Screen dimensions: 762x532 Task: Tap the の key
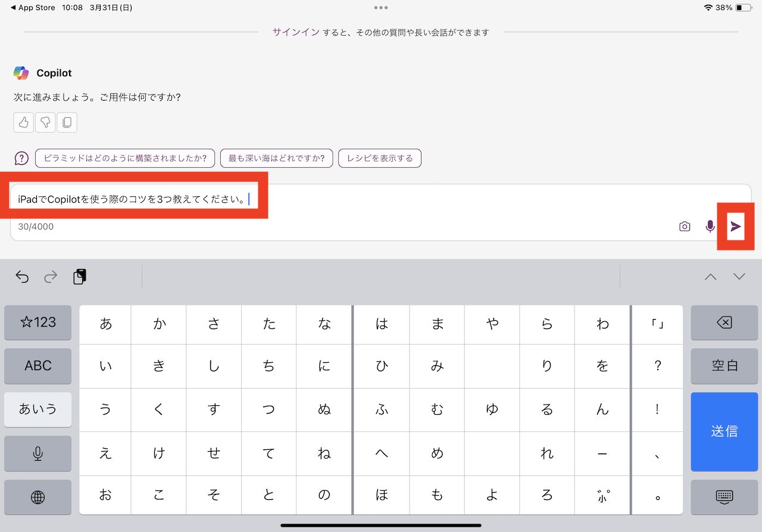tap(324, 496)
